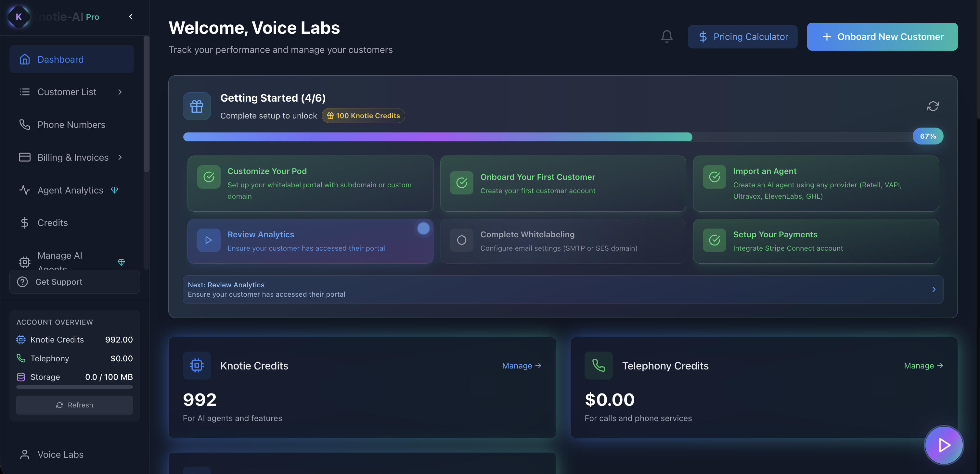
Task: Refresh the Getting Started checklist icon
Action: [933, 106]
